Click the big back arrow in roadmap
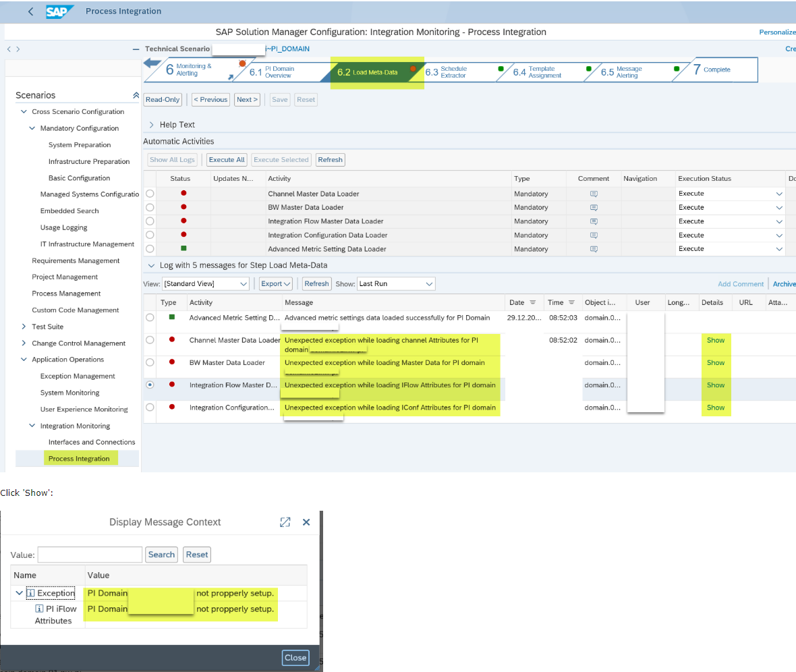796x672 pixels. pyautogui.click(x=152, y=63)
